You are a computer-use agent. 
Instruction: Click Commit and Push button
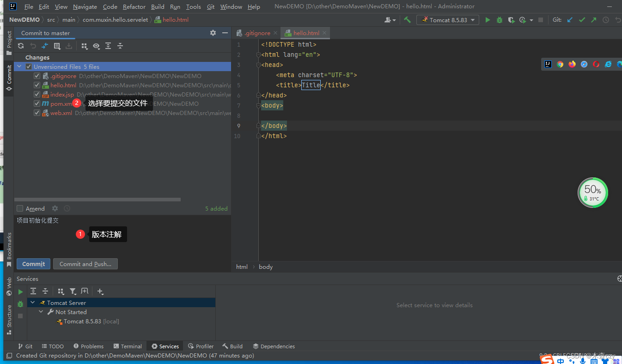point(85,264)
